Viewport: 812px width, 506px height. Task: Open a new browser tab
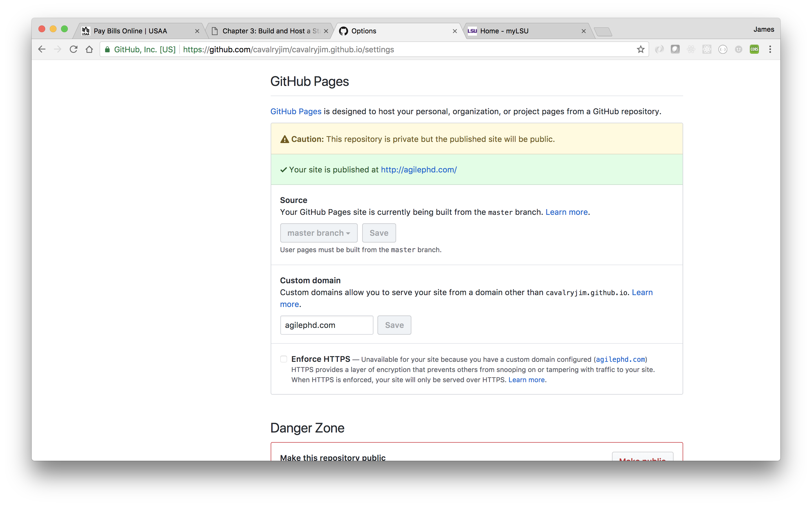(603, 32)
